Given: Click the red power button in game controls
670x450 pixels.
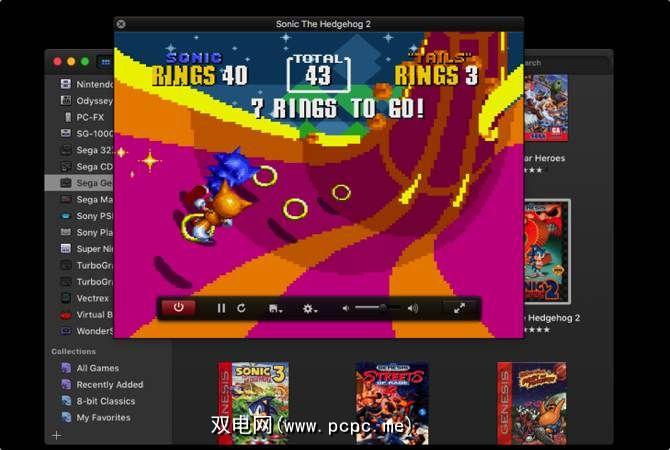Looking at the screenshot, I should click(x=178, y=307).
